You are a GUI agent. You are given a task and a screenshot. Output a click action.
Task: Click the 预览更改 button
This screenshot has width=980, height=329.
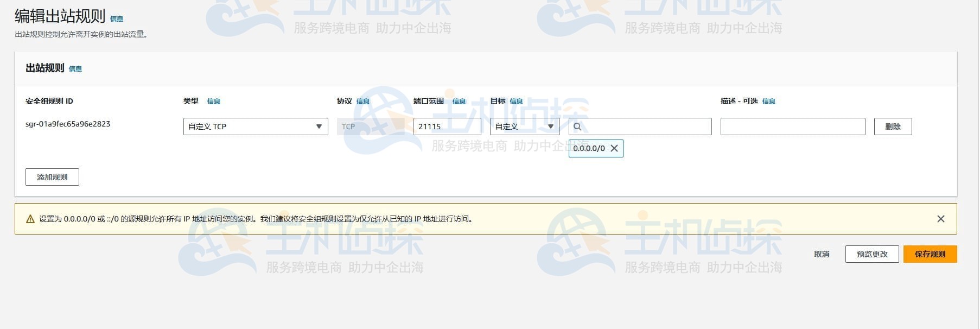click(871, 254)
